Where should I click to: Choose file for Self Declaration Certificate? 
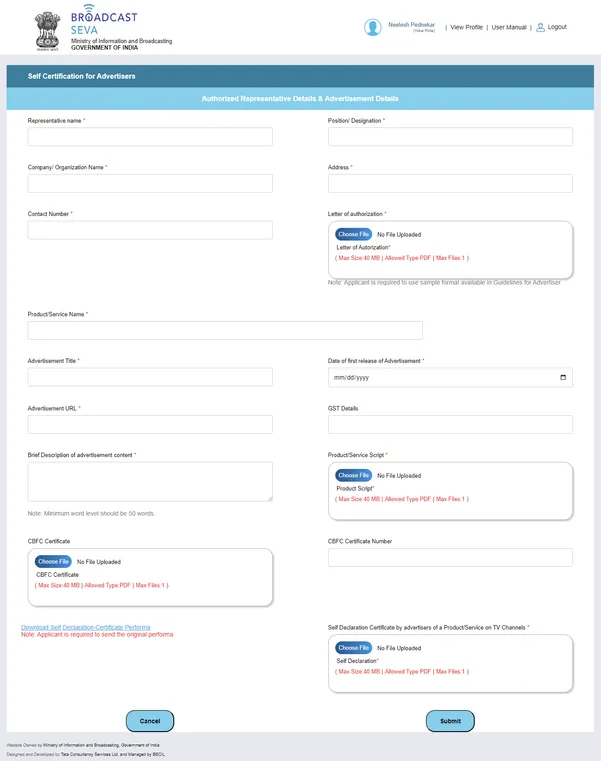[353, 648]
